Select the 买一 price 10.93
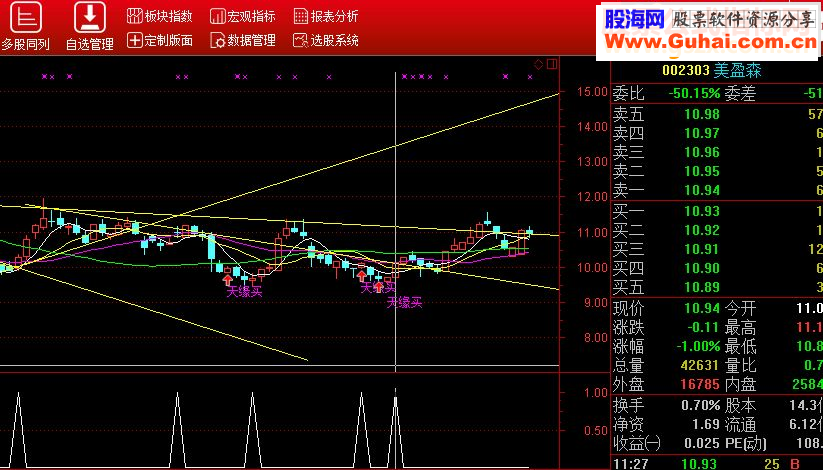This screenshot has width=823, height=470. (702, 212)
